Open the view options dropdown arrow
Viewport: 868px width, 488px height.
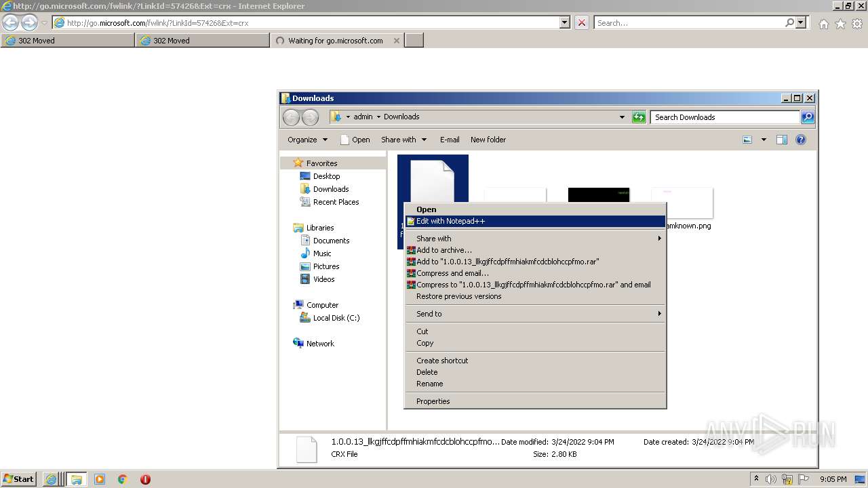(x=764, y=140)
